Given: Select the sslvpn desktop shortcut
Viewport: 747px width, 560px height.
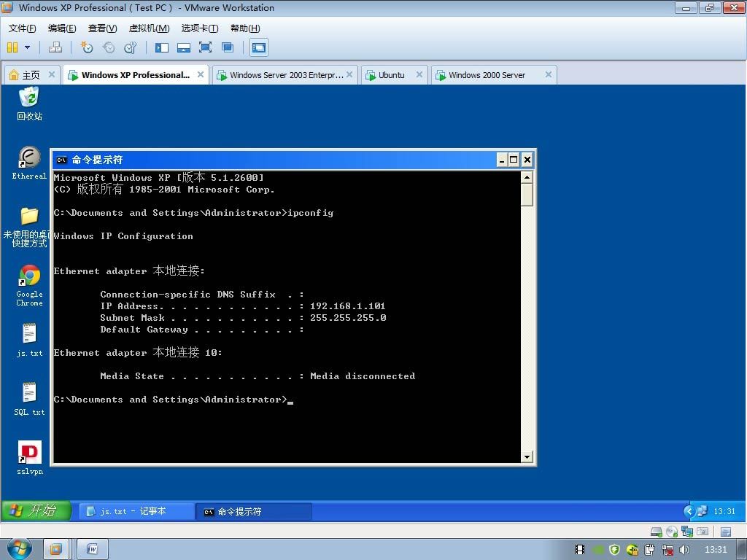Looking at the screenshot, I should pyautogui.click(x=29, y=458).
